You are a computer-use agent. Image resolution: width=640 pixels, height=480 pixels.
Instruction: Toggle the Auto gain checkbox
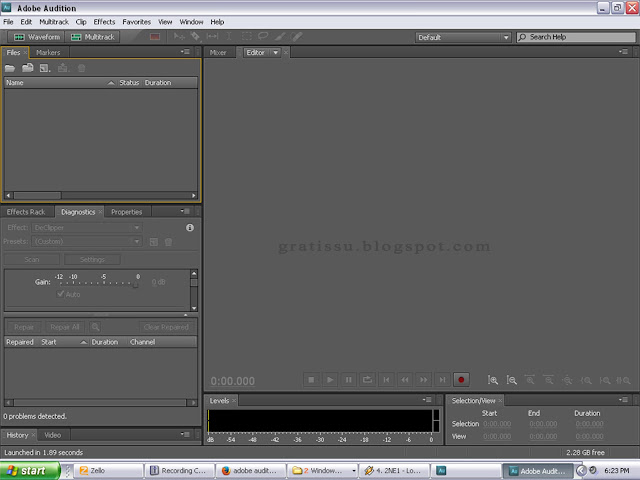click(x=60, y=294)
